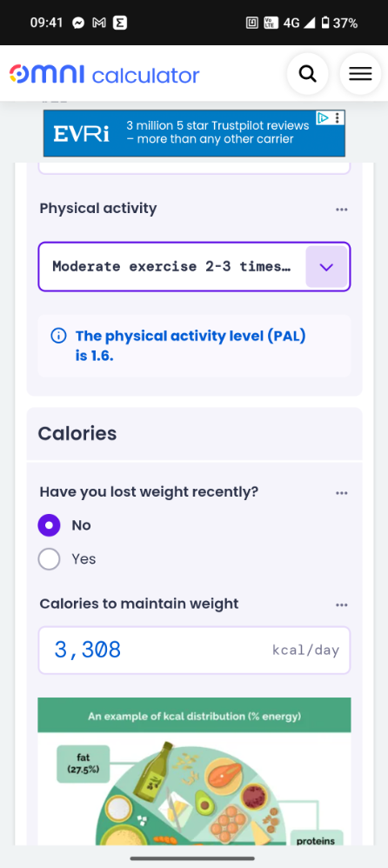This screenshot has height=868, width=388.
Task: Tap the Omni Calculator logo
Action: 104,75
